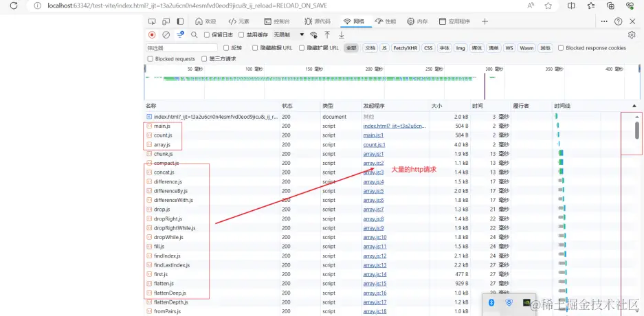The height and width of the screenshot is (316, 644).
Task: Click the NVIDIA tray icon
Action: pyautogui.click(x=526, y=302)
